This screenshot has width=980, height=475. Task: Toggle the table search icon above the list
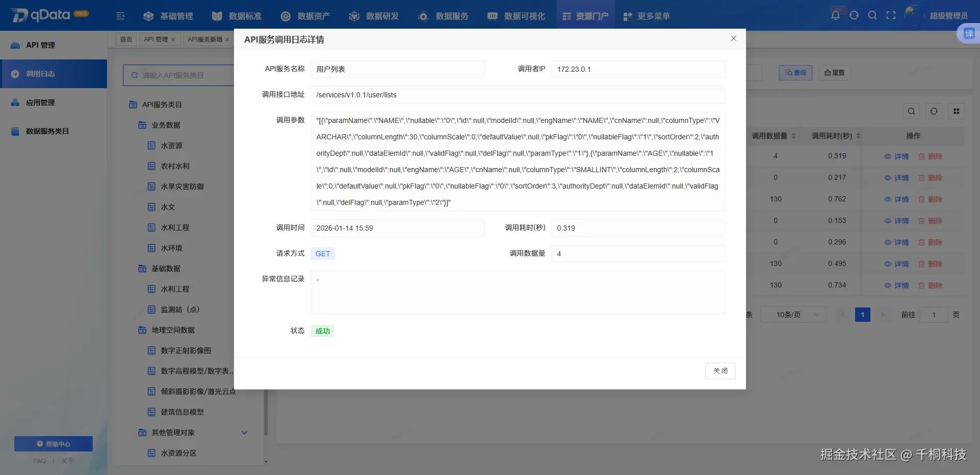tap(912, 111)
